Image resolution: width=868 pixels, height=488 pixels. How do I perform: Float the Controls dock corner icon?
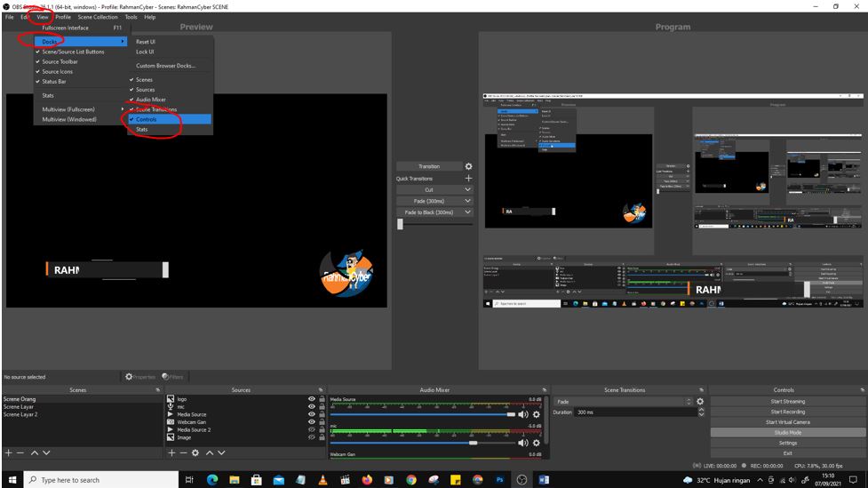click(x=863, y=390)
